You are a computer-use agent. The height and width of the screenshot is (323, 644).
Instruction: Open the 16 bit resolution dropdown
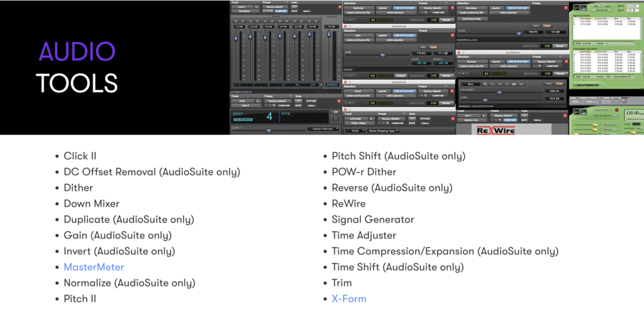(x=355, y=131)
